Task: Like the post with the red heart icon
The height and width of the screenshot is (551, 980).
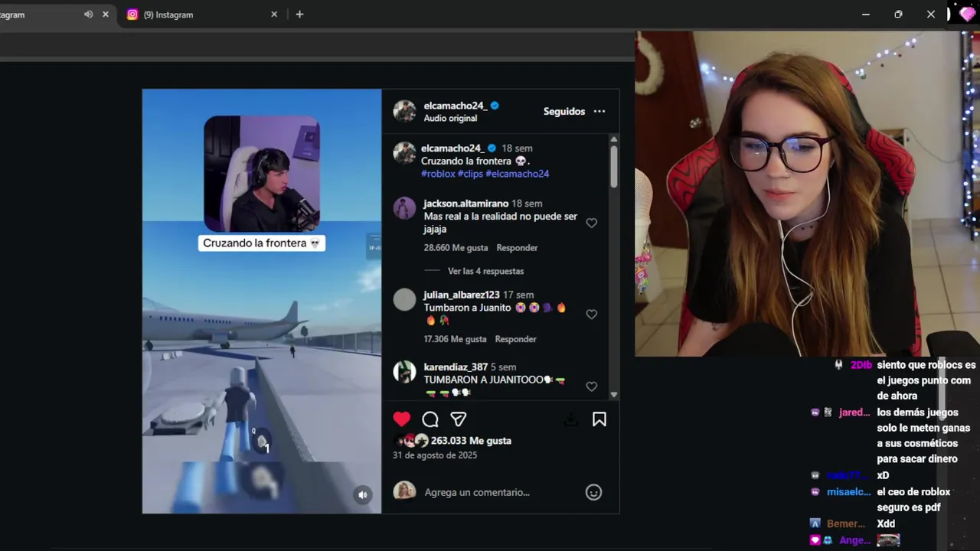Action: (402, 419)
